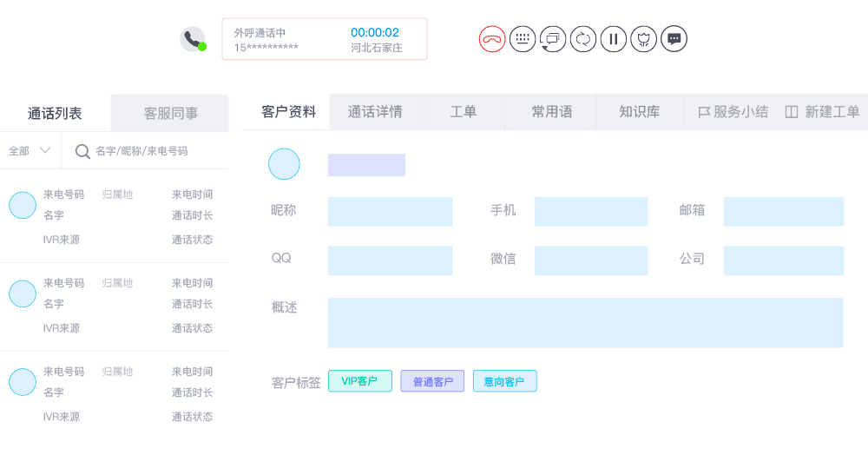Pause the call with hold button
This screenshot has height=455, width=868.
pyautogui.click(x=614, y=39)
